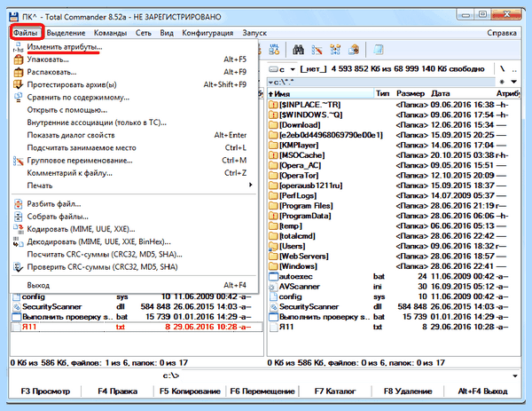Select AVScanner ini file in right panel
The height and width of the screenshot is (411, 532).
[394, 287]
